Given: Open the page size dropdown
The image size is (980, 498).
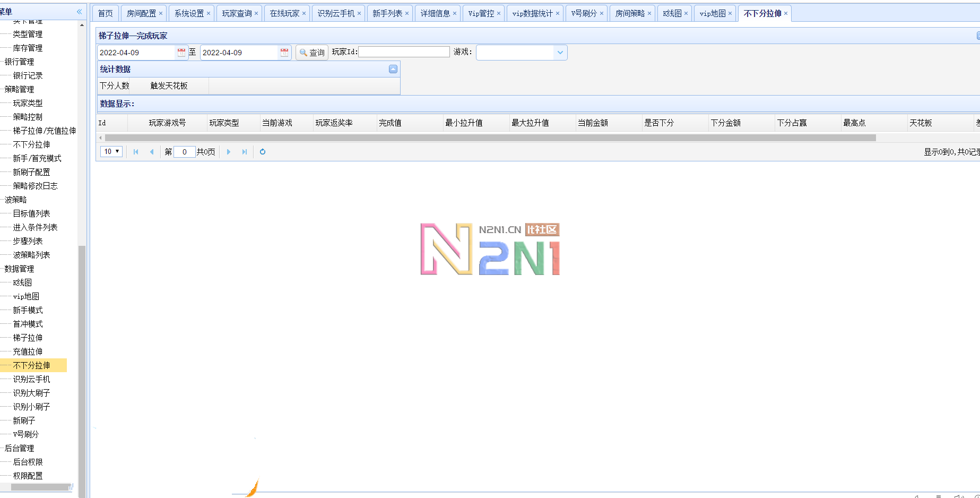Looking at the screenshot, I should pos(111,152).
